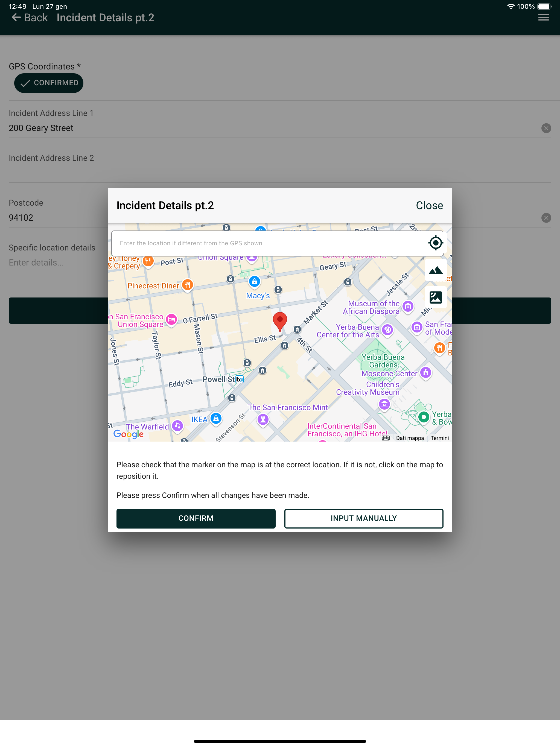Tap the IKEA shopping pin
This screenshot has height=747, width=560.
tap(216, 419)
